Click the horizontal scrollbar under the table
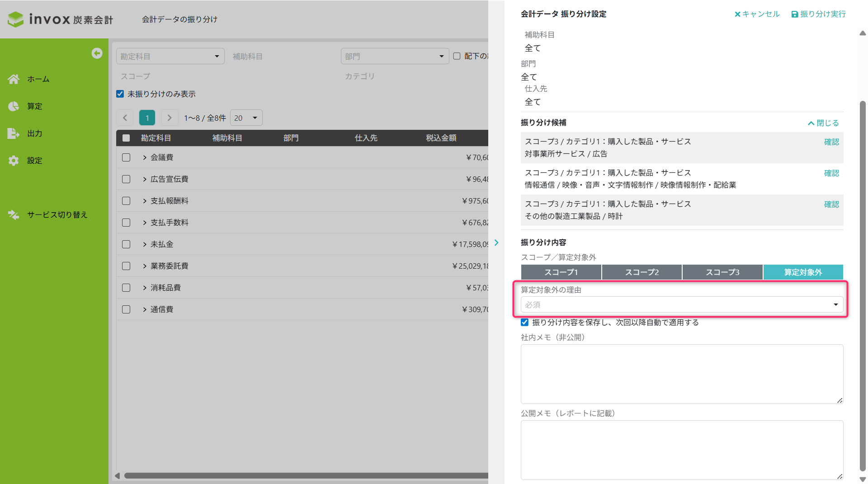 click(306, 476)
